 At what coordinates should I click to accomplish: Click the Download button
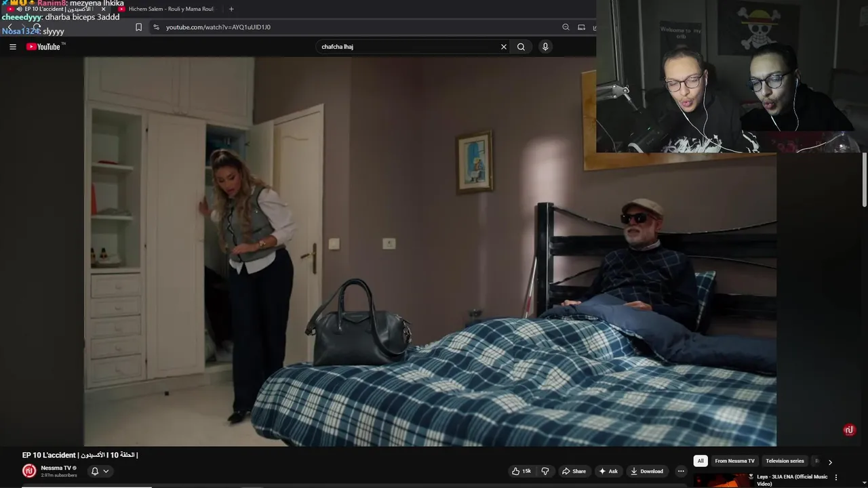[x=646, y=471]
